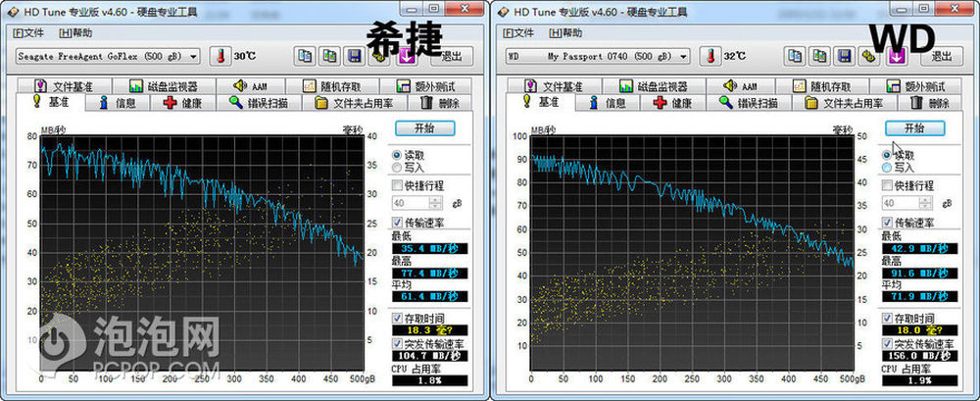This screenshot has height=401, width=980.
Task: Switch to 额外测试 tab in WD window
Action: [917, 86]
